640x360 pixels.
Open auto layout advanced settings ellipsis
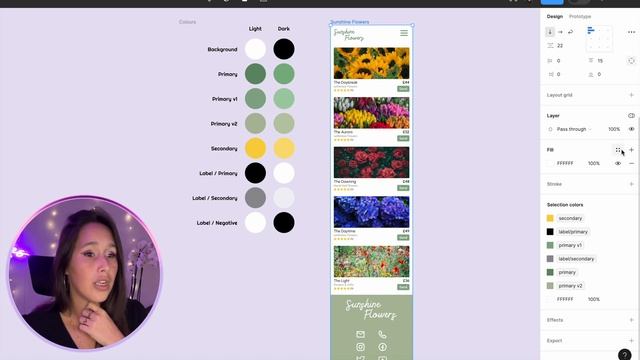click(631, 32)
